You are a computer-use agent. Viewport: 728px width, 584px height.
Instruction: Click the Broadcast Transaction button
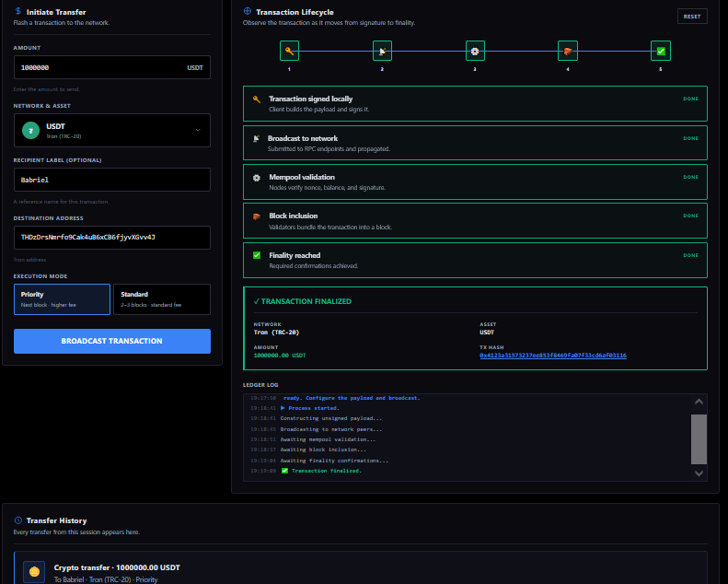tap(112, 341)
